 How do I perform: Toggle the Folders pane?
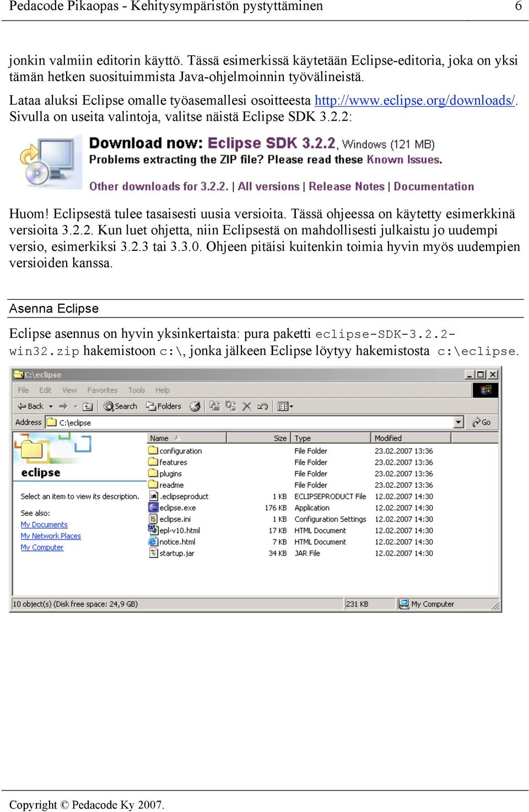click(x=164, y=406)
